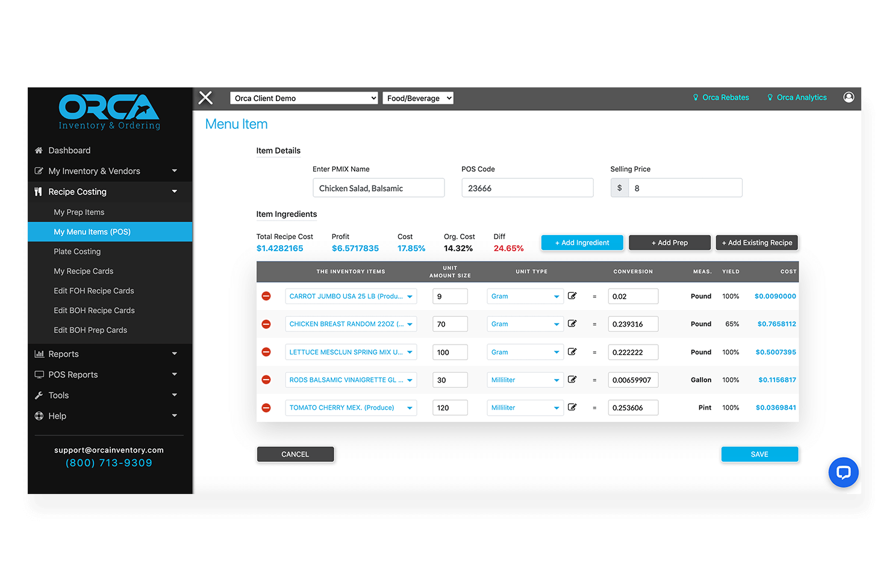Open the Food/Beverage dropdown
889x588 pixels.
pos(418,98)
